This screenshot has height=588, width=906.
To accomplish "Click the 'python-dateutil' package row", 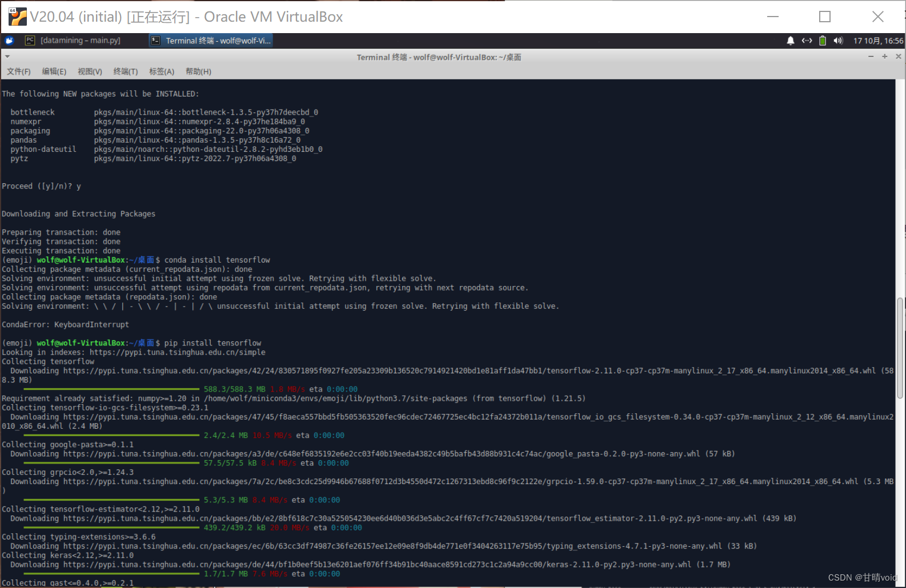I will tap(166, 149).
